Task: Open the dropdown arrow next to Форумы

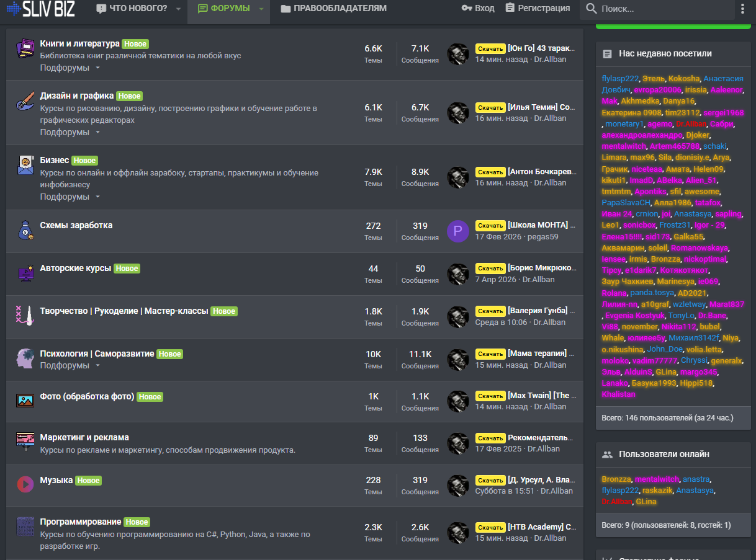Action: (261, 9)
